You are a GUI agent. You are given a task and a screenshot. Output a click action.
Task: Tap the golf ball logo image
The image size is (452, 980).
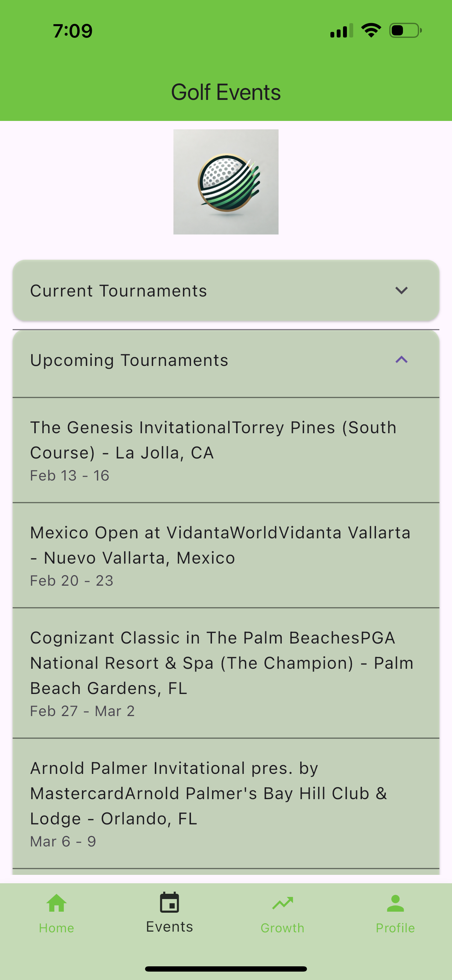226,182
